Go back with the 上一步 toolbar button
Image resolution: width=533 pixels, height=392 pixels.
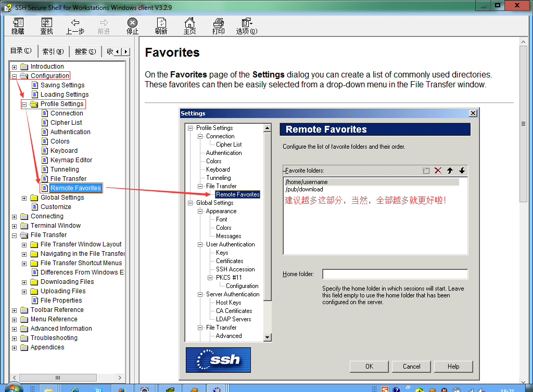tap(75, 26)
